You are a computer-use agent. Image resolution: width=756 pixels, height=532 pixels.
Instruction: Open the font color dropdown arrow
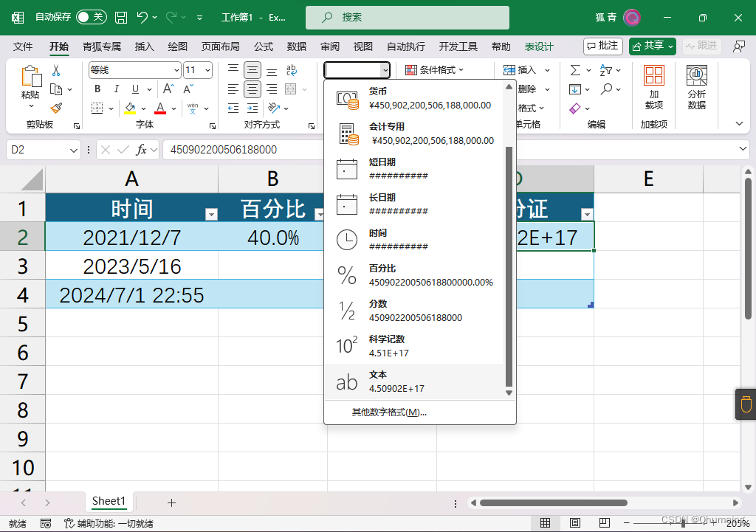pyautogui.click(x=173, y=108)
